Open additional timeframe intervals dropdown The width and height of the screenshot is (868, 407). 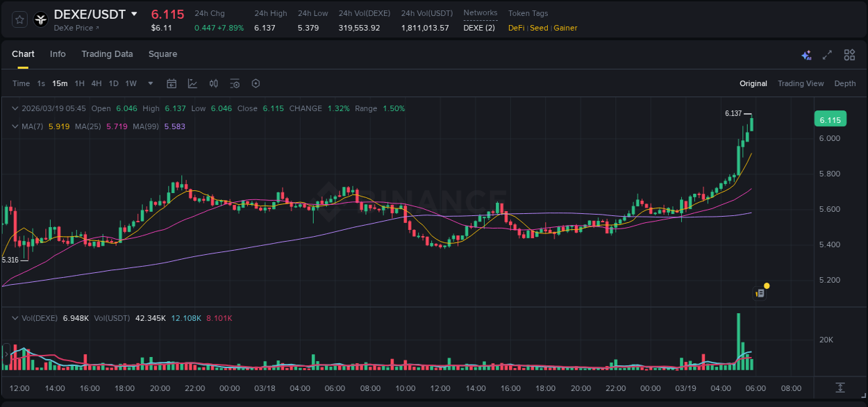149,83
